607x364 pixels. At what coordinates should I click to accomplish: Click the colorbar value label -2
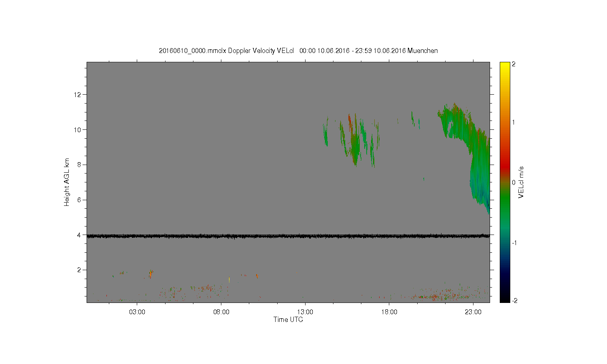click(514, 301)
